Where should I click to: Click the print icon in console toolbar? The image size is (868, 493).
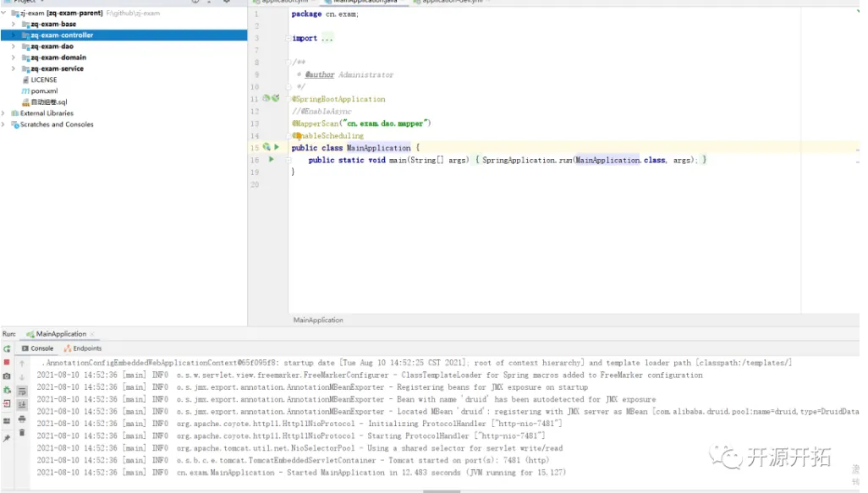[x=22, y=419]
